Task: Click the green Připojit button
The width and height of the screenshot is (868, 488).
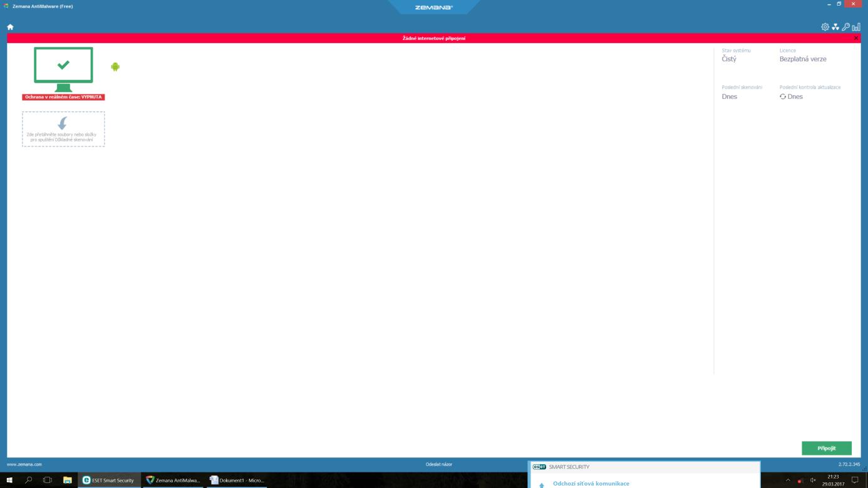Action: [x=827, y=448]
